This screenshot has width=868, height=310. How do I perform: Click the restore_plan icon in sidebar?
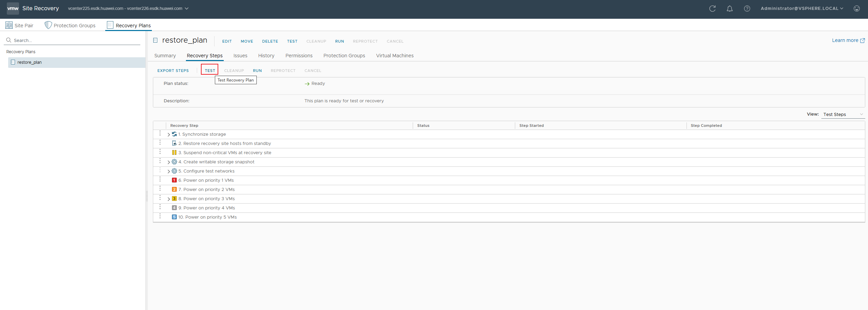point(13,62)
